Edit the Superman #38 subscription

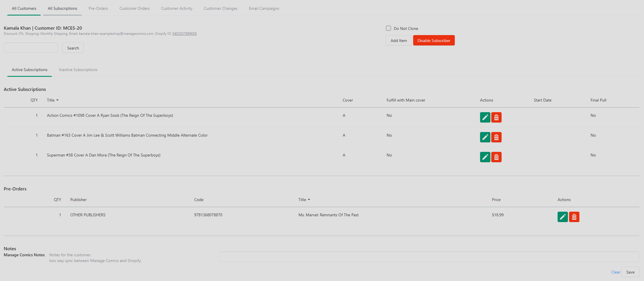(x=485, y=157)
